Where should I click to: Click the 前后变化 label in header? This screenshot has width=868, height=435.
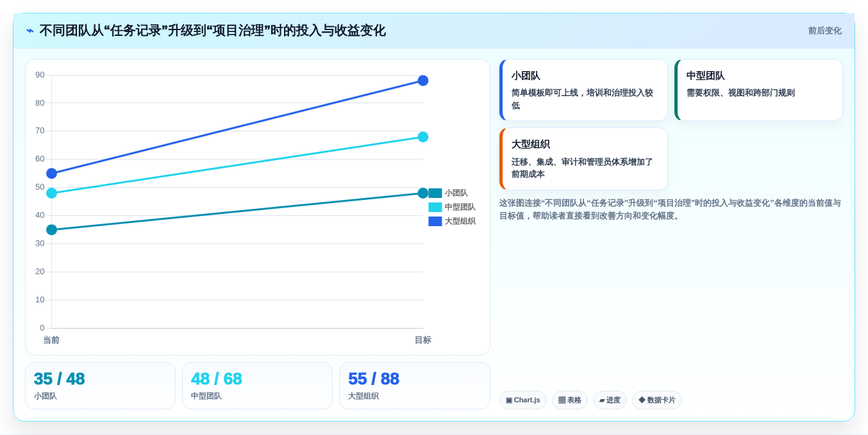coord(824,31)
